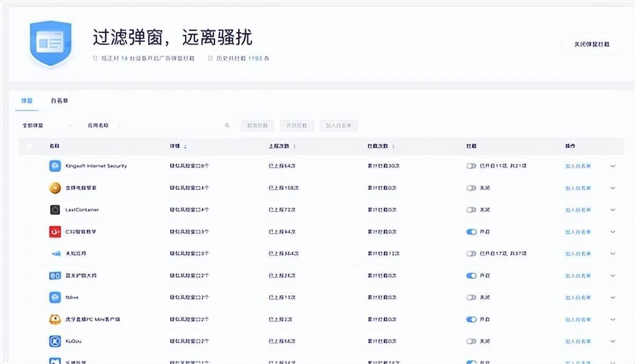Click the LastContainer application icon
The height and width of the screenshot is (364, 635).
point(55,210)
